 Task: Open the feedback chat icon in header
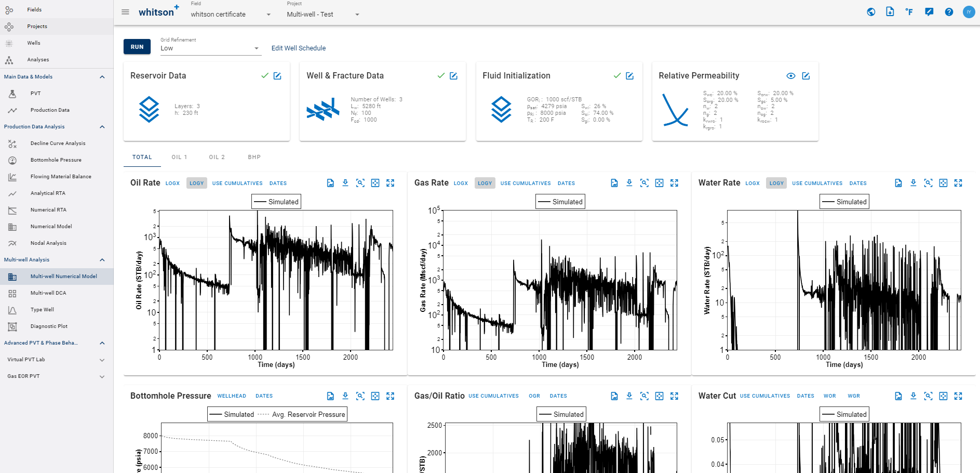(x=929, y=12)
